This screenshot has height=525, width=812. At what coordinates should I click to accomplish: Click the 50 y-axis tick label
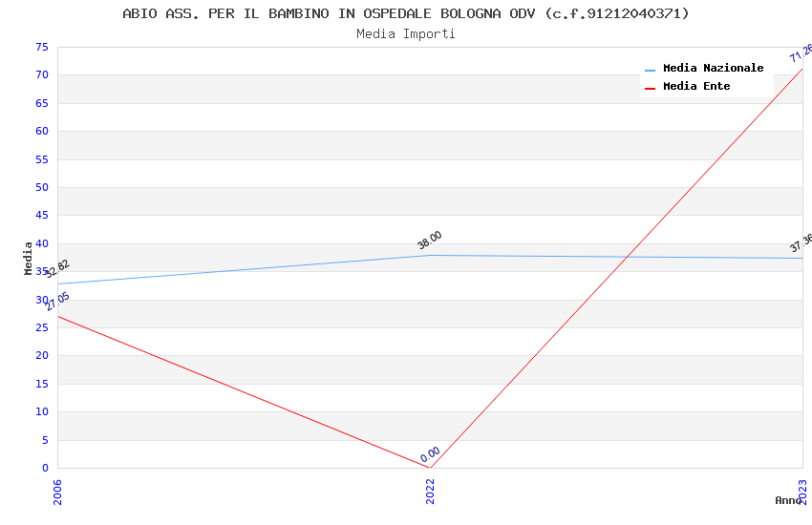tap(42, 187)
